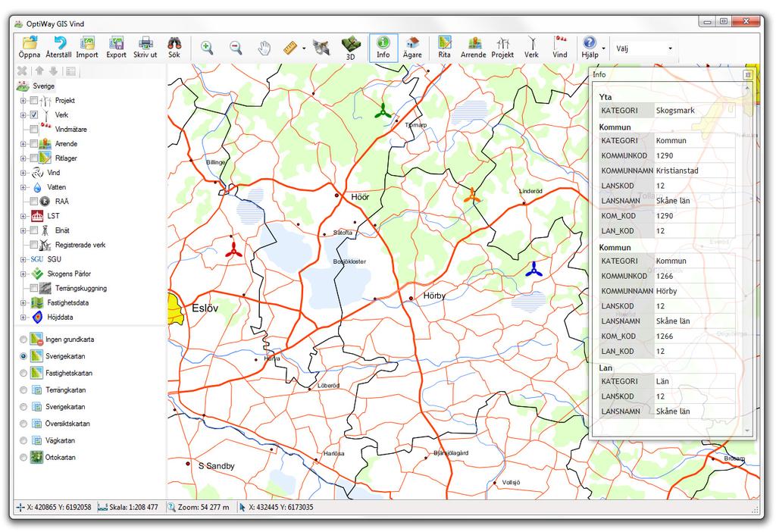Expand the Fastighetsdata tree node

[x=23, y=302]
